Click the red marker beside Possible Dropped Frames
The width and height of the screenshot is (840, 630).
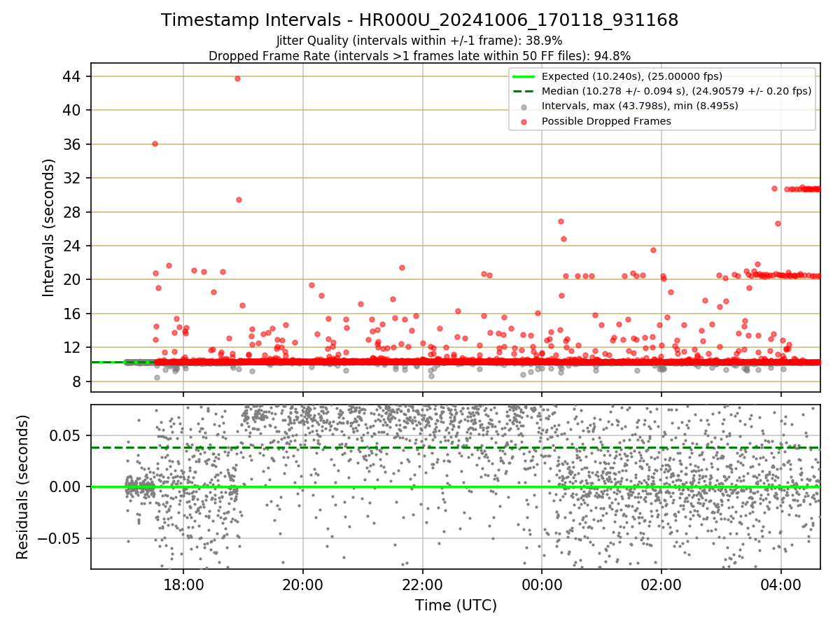coord(524,121)
